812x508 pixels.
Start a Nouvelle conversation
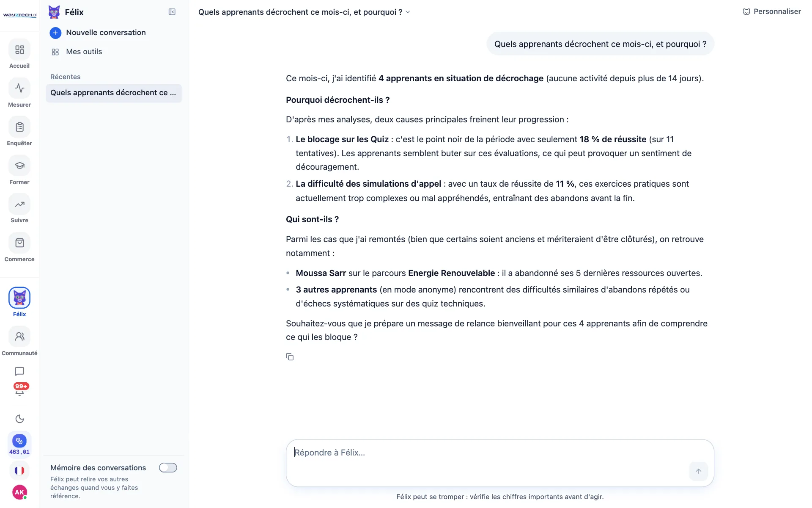[x=98, y=33]
